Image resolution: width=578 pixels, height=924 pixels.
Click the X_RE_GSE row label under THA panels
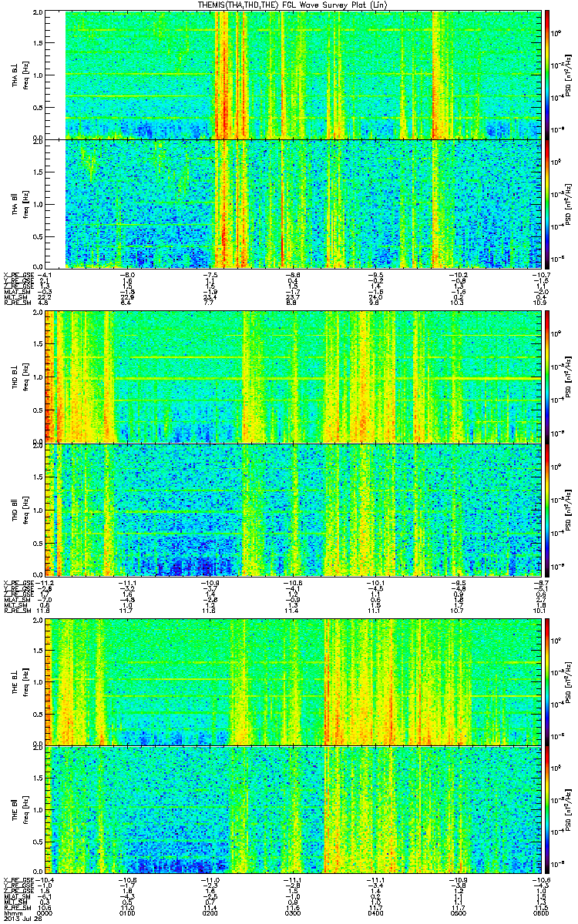[18, 274]
